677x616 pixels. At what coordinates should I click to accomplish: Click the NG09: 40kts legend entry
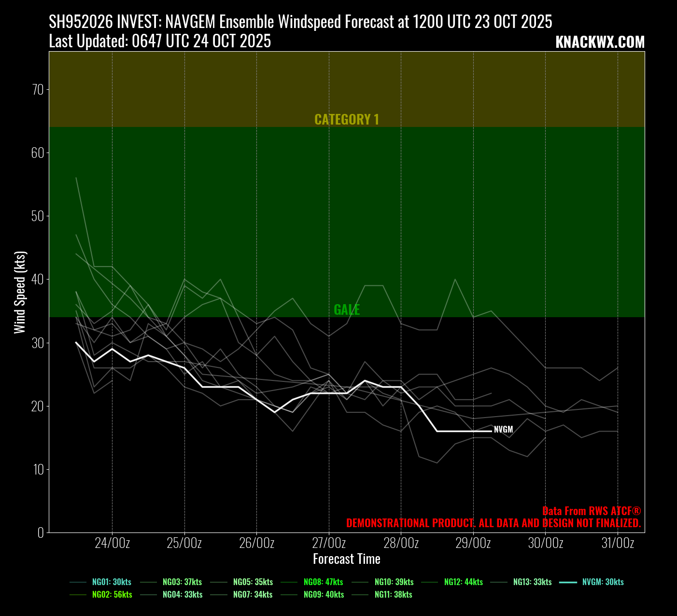click(323, 595)
